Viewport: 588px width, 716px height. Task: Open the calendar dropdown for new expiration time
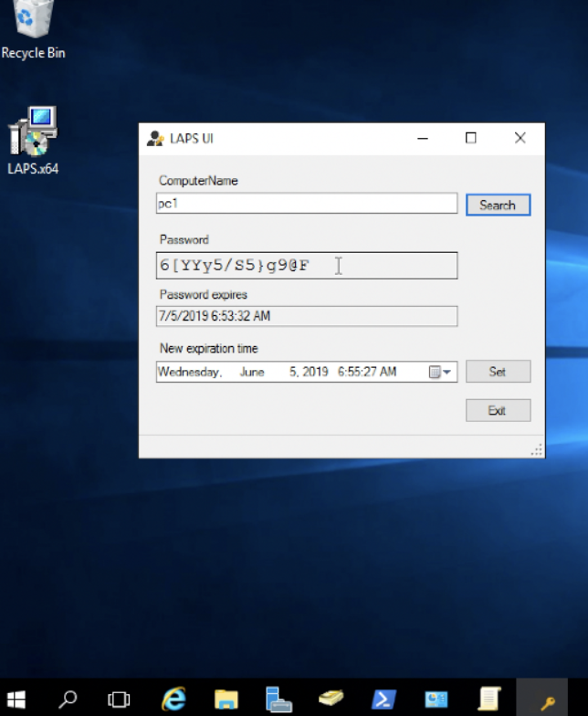click(x=442, y=372)
